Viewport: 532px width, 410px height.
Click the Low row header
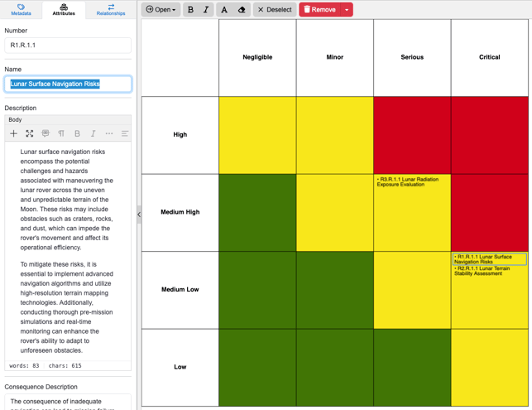pos(180,368)
